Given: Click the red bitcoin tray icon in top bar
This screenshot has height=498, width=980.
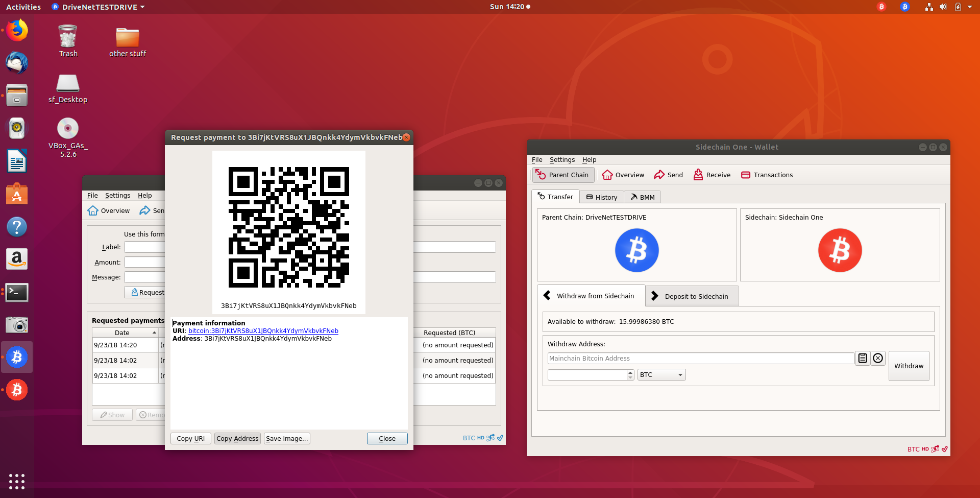Looking at the screenshot, I should 881,7.
